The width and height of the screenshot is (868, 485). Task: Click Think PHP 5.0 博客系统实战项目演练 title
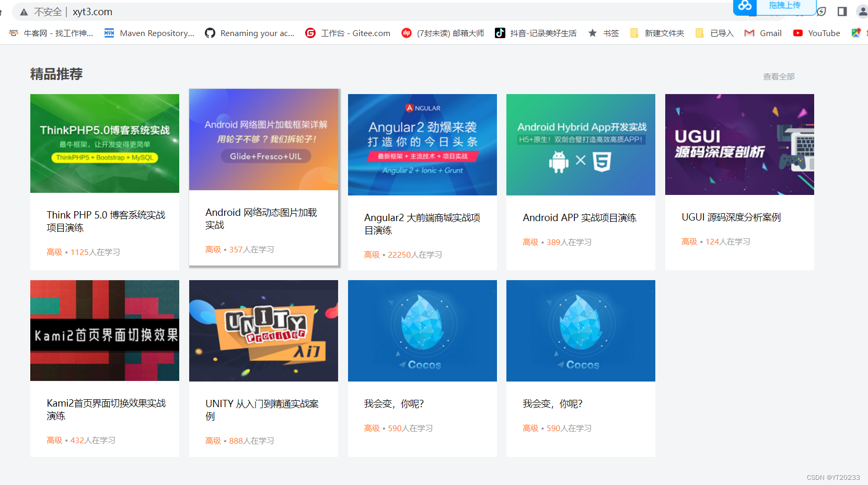(106, 221)
